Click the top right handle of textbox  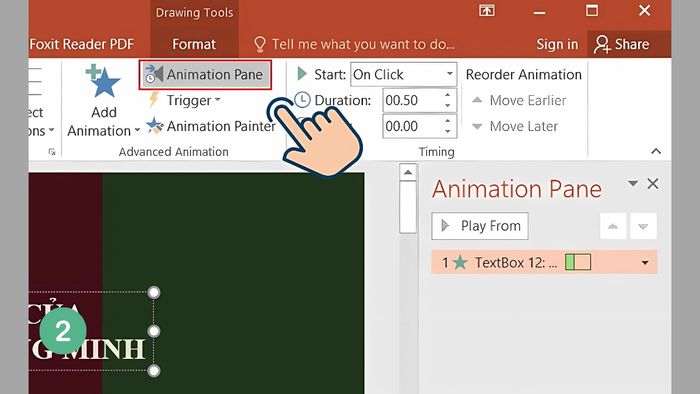154,292
